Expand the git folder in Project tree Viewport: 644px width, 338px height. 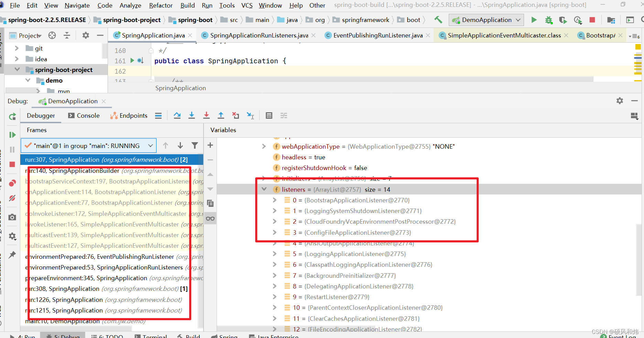[17, 48]
